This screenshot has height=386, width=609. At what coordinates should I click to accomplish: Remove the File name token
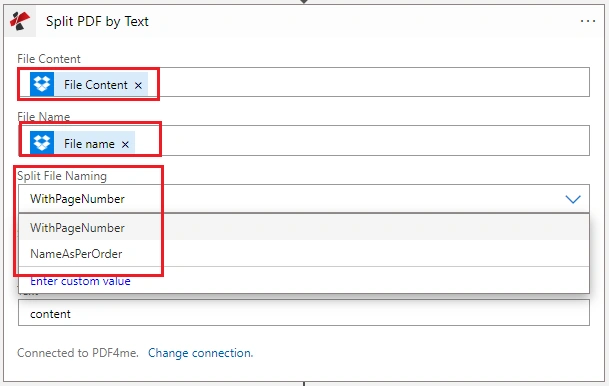(x=125, y=144)
